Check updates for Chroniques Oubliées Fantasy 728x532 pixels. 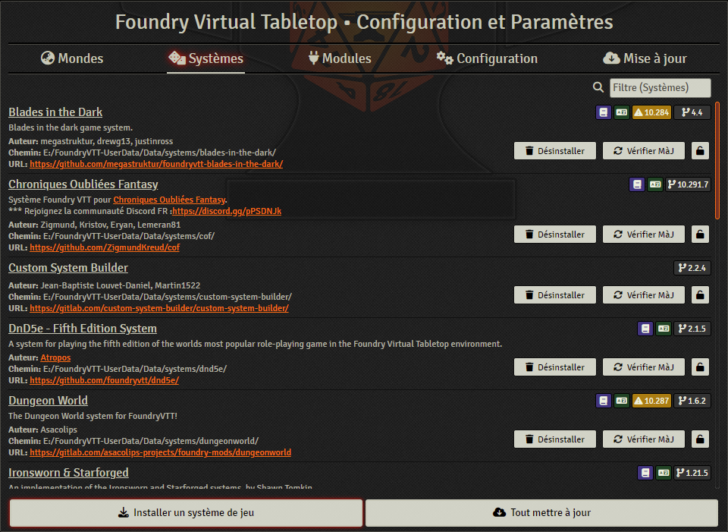pyautogui.click(x=644, y=234)
